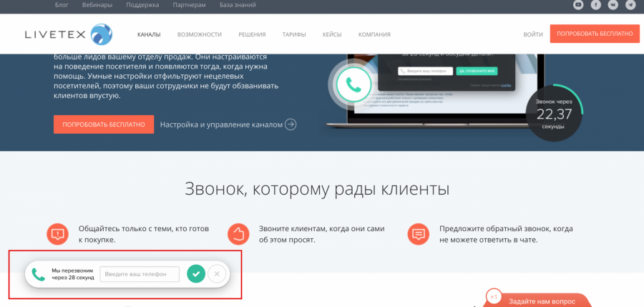Focus the Введите ваш телефон input field
The height and width of the screenshot is (307, 644).
click(x=140, y=274)
